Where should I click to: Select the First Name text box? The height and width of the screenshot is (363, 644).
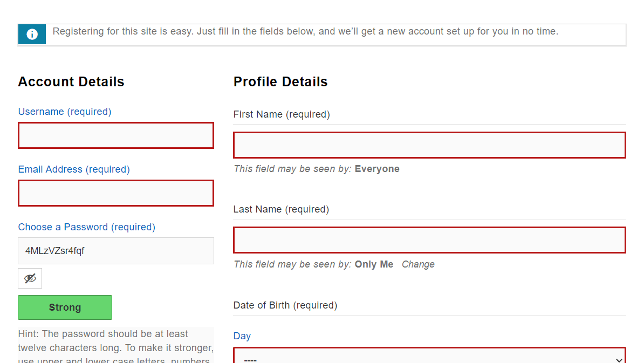429,145
